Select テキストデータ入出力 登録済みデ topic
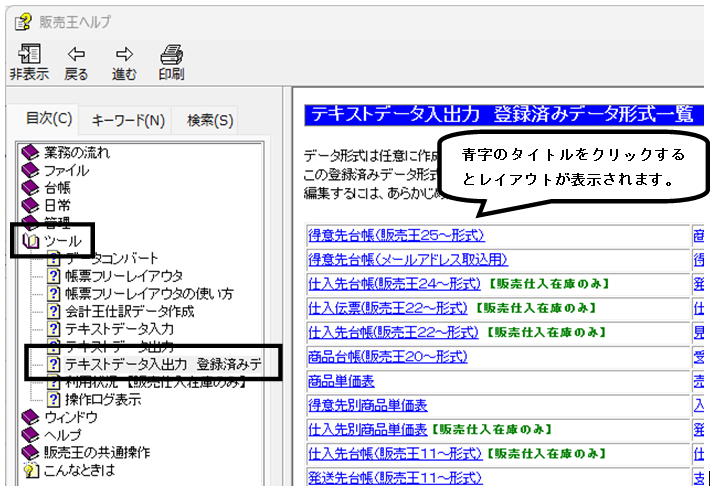 (x=163, y=364)
